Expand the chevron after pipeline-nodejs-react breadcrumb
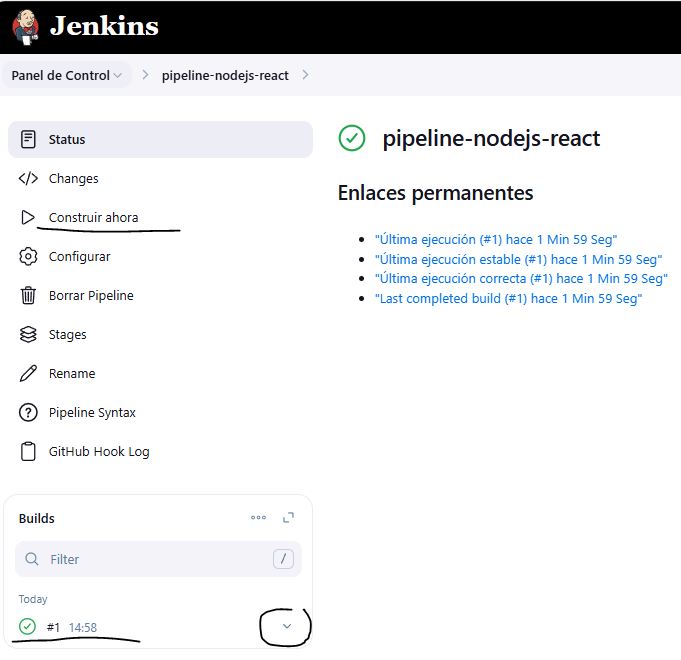The width and height of the screenshot is (681, 660). (305, 75)
